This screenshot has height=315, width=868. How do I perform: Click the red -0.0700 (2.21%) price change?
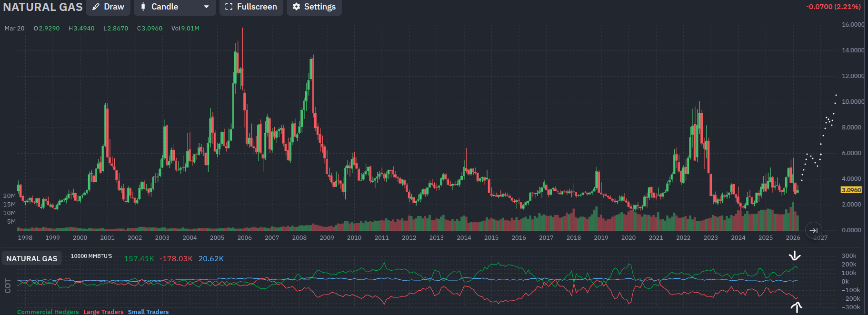tap(833, 7)
